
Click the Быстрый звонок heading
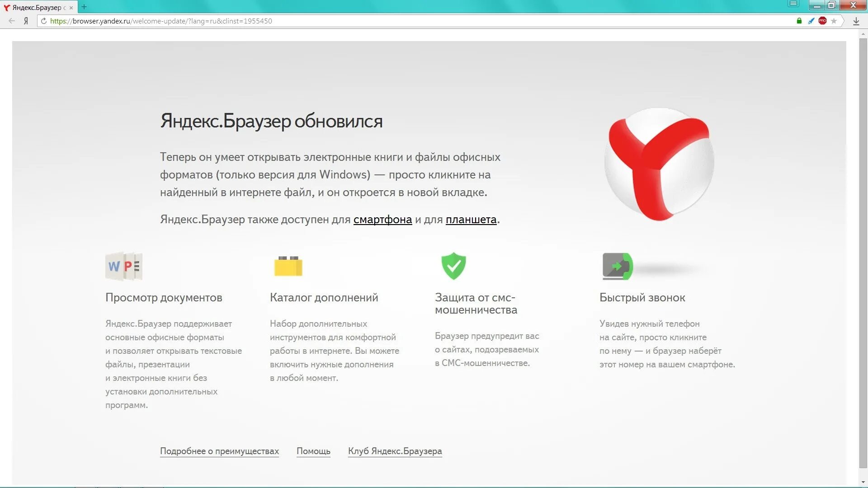pyautogui.click(x=642, y=298)
